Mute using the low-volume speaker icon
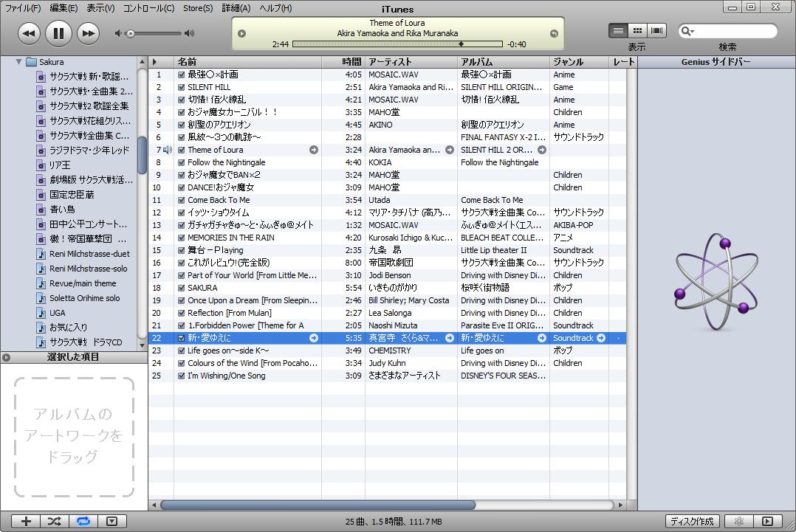This screenshot has height=532, width=796. point(118,33)
